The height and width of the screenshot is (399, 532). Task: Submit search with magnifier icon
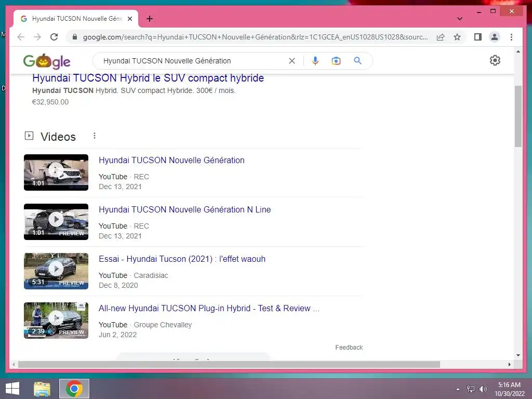(x=357, y=61)
